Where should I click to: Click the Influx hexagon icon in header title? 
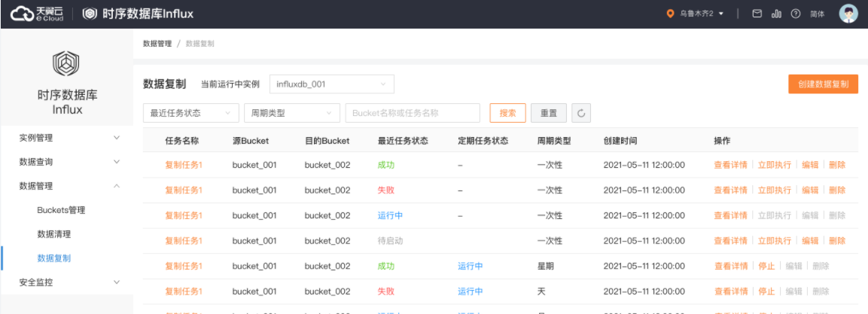[x=90, y=14]
